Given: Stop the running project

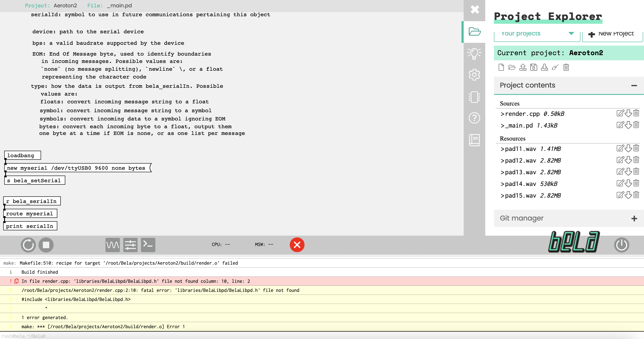Looking at the screenshot, I should pyautogui.click(x=46, y=245).
